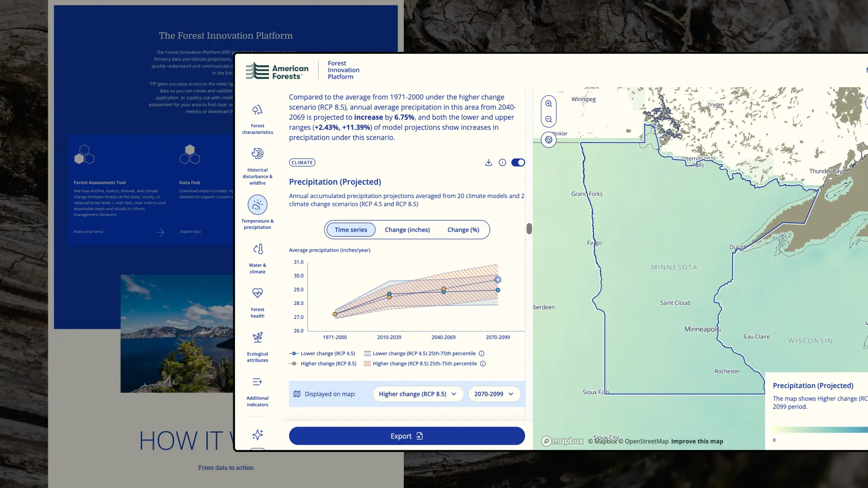Click the panel's vertical scrollbar handle
868x488 pixels.
click(529, 229)
